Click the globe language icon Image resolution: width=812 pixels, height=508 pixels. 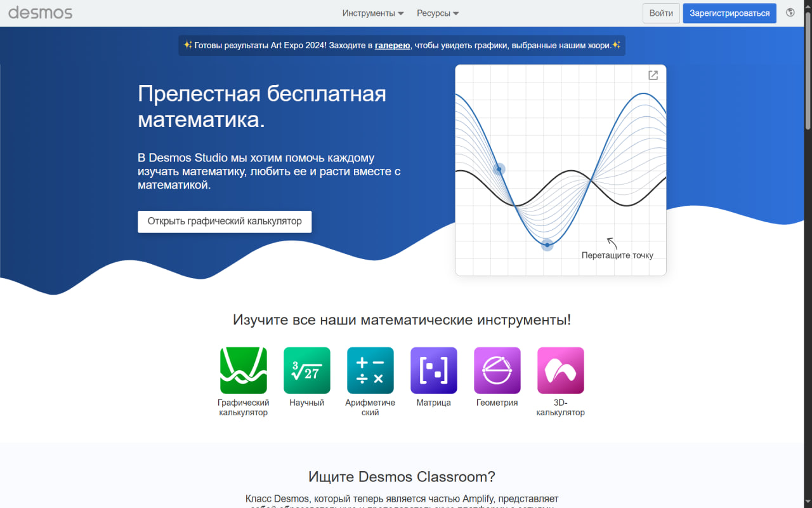tap(790, 13)
